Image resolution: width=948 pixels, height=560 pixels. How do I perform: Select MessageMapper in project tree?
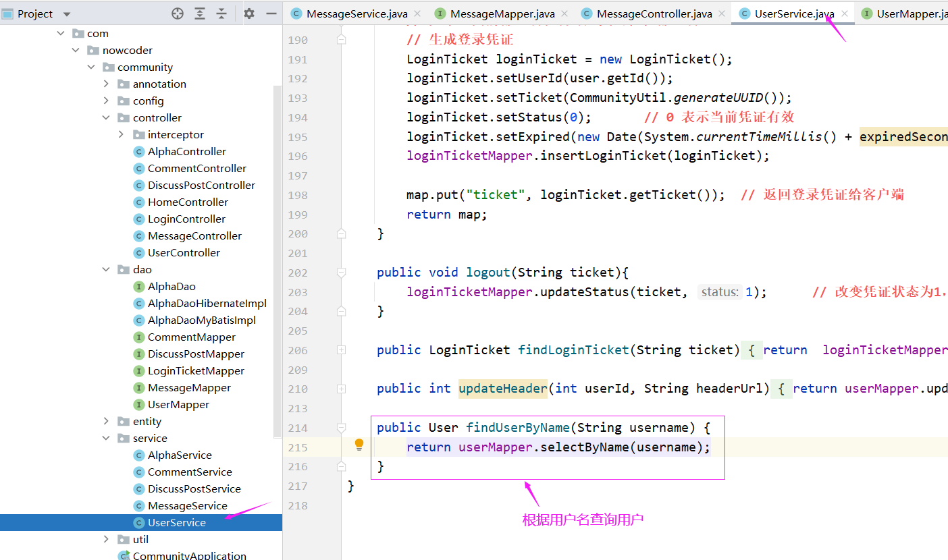tap(189, 387)
